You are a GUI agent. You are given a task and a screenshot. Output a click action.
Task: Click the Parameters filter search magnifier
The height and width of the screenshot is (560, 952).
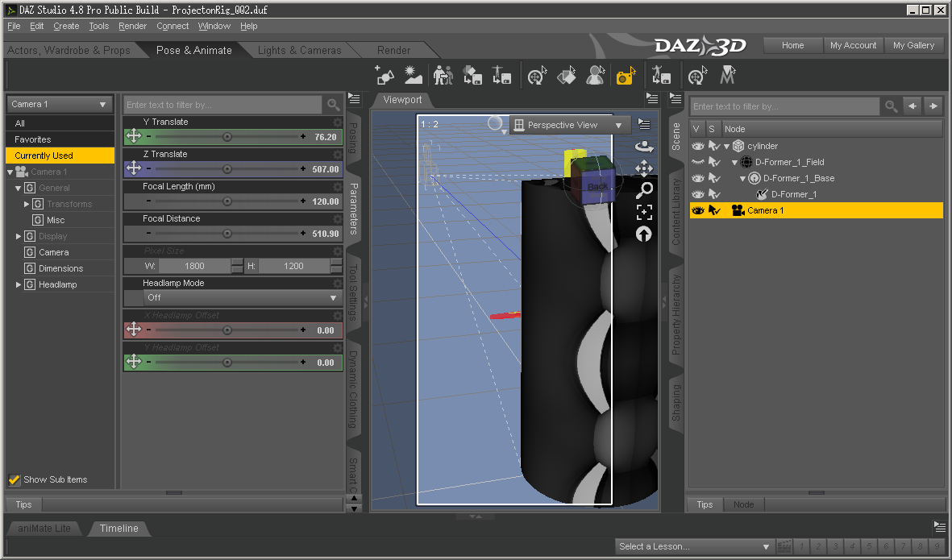pos(333,105)
